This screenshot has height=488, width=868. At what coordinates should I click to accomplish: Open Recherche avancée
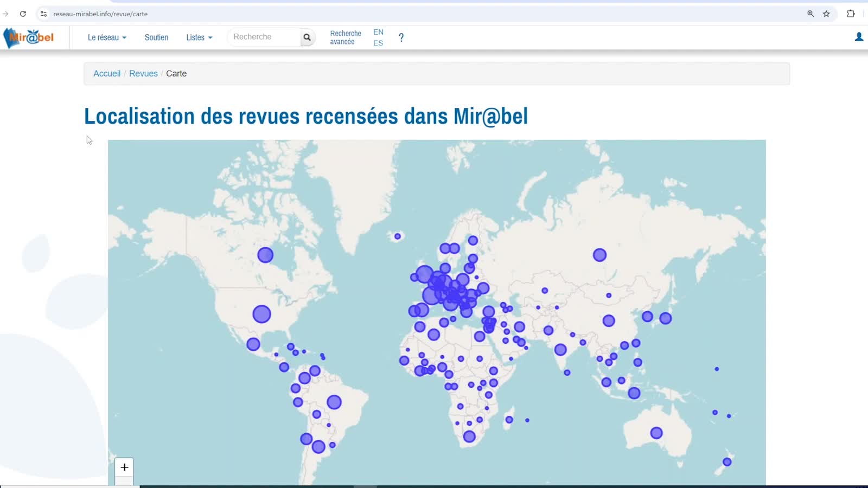coord(346,37)
